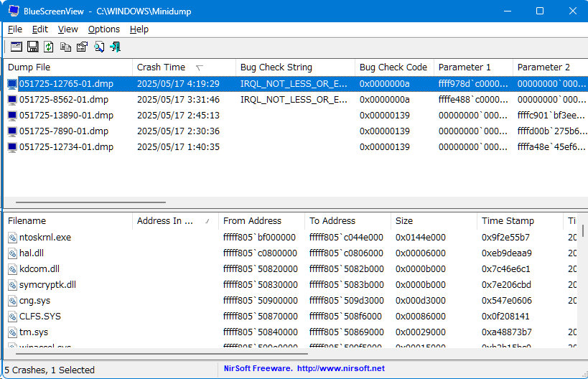Image resolution: width=588 pixels, height=379 pixels.
Task: Click the tm.sys file icon
Action: [x=13, y=332]
